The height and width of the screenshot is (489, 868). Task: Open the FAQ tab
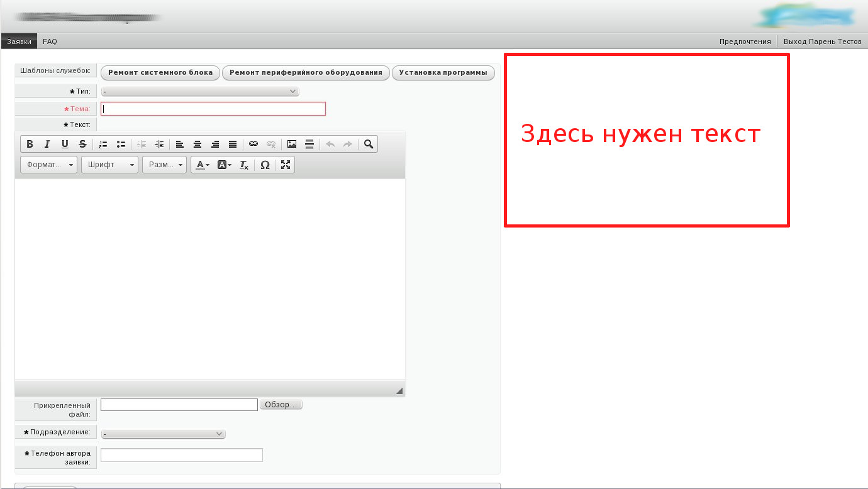[x=50, y=41]
